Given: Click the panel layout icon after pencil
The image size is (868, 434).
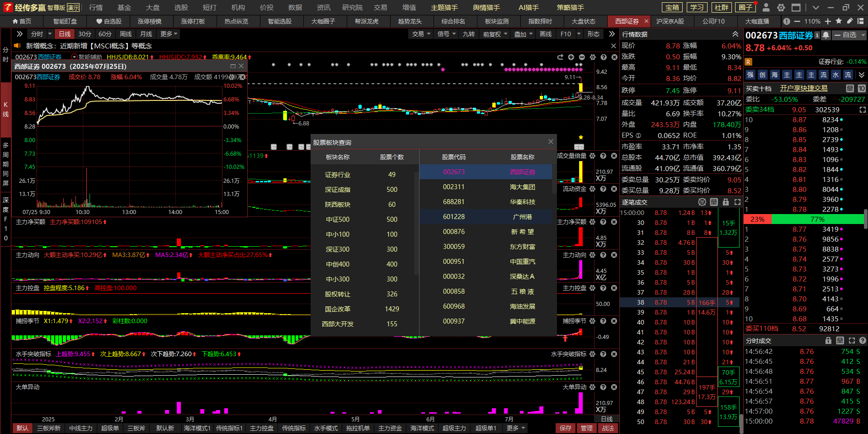Looking at the screenshot, I should pos(860,21).
